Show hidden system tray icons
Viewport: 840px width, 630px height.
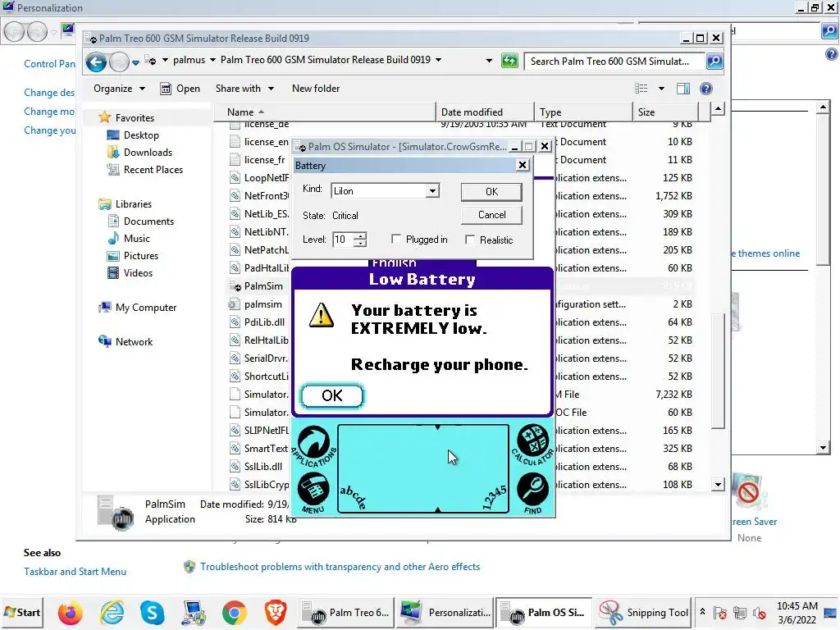pyautogui.click(x=702, y=612)
